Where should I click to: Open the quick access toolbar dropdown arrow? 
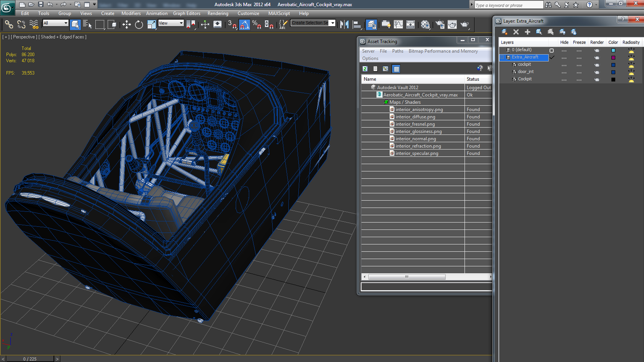[x=94, y=4]
